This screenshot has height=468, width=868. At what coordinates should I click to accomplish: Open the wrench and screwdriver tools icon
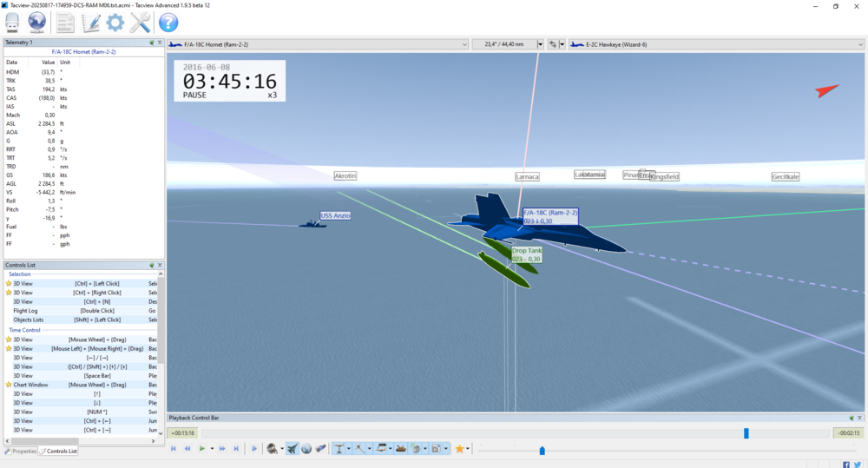[140, 23]
